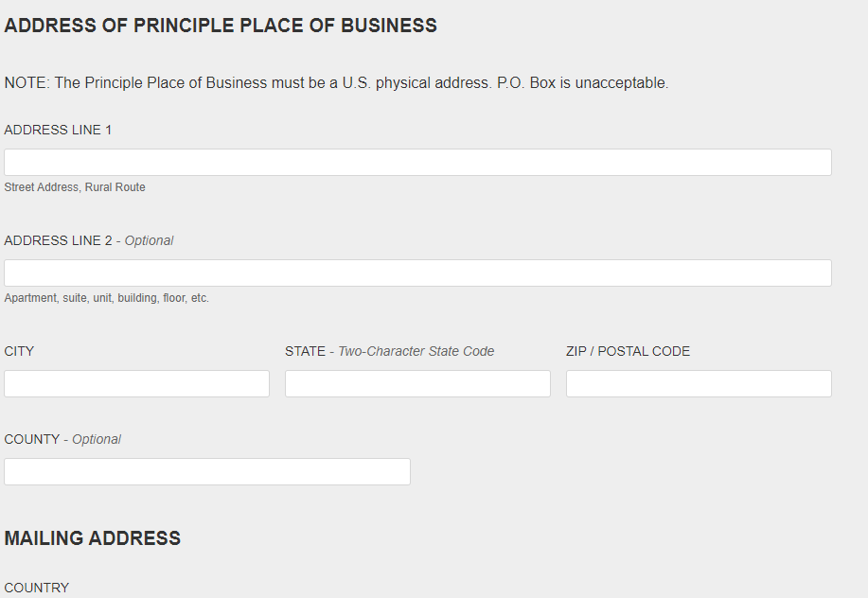Click the CITY field label
Screen dimensions: 868x598
pyautogui.click(x=19, y=351)
